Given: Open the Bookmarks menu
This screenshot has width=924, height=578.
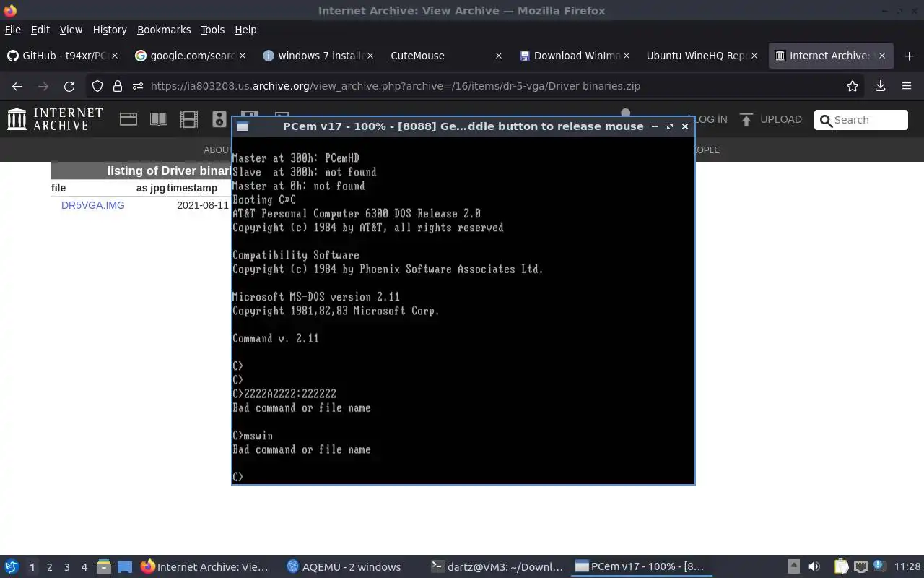Looking at the screenshot, I should 164,30.
